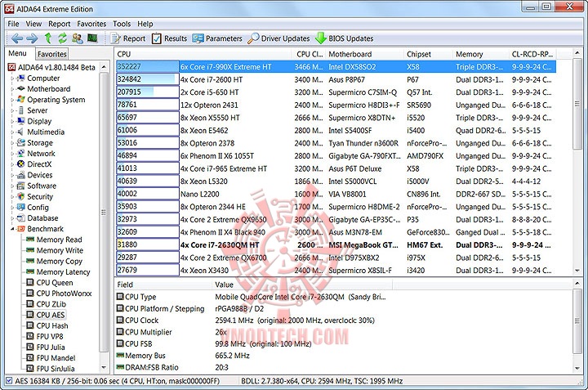
Task: Open the Help menu
Action: (145, 24)
